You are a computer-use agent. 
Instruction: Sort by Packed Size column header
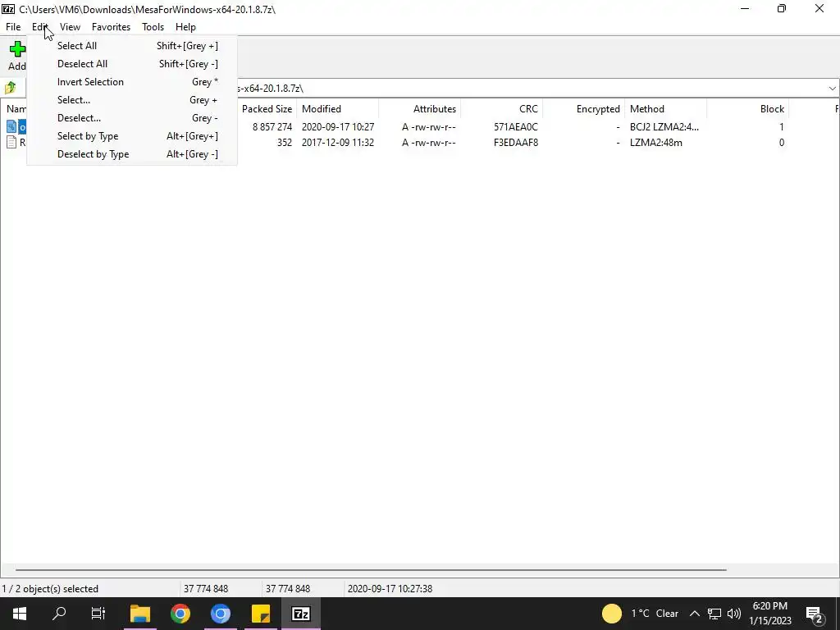click(x=267, y=109)
